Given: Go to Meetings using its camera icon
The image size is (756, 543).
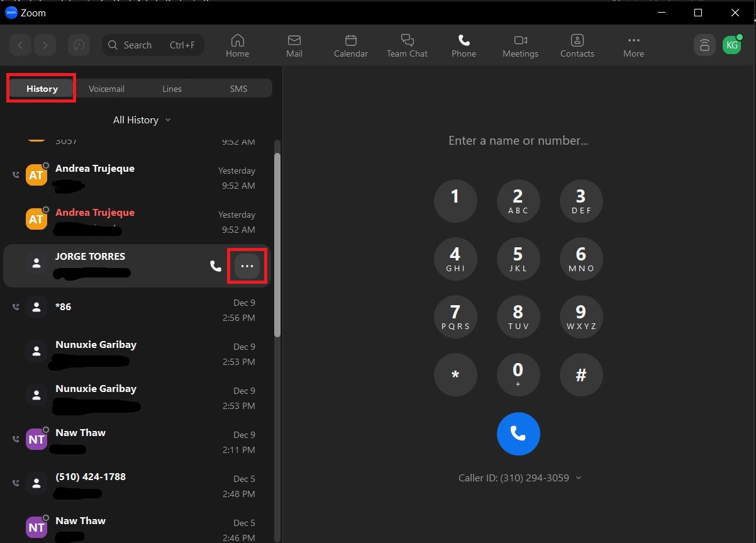Looking at the screenshot, I should (520, 39).
